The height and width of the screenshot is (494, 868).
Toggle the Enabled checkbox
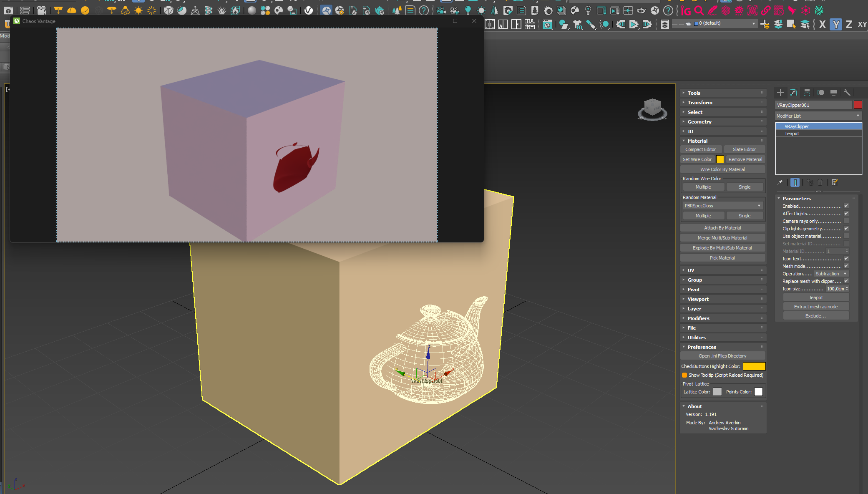tap(846, 206)
